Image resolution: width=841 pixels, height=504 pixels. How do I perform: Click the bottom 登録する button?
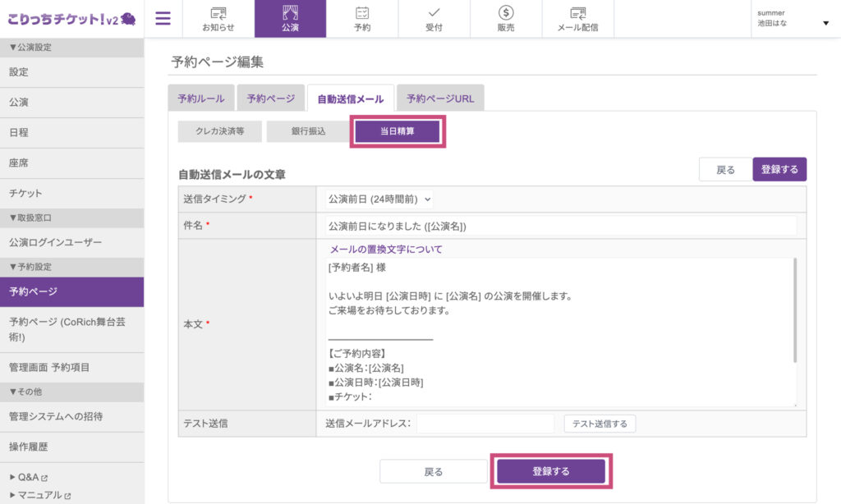pyautogui.click(x=551, y=471)
